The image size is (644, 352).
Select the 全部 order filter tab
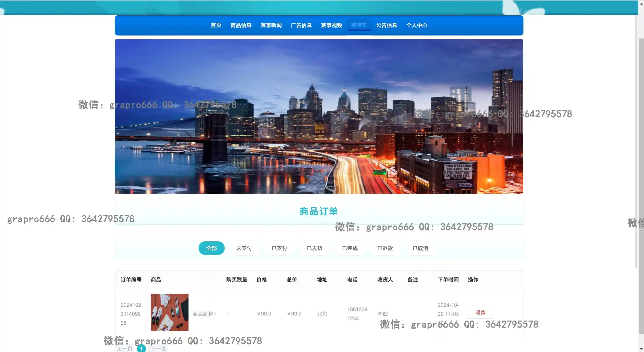click(x=211, y=248)
